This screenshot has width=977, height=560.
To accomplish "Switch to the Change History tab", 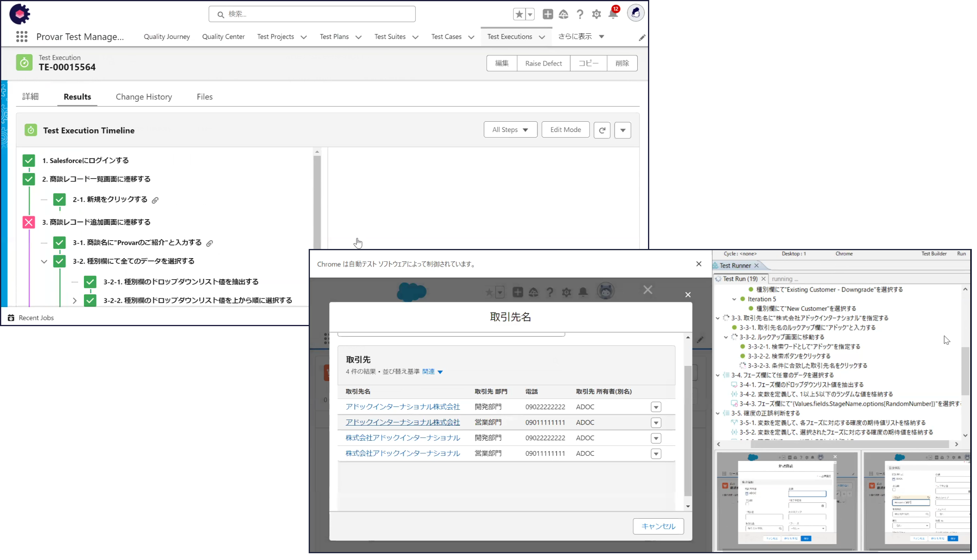I will click(x=144, y=97).
